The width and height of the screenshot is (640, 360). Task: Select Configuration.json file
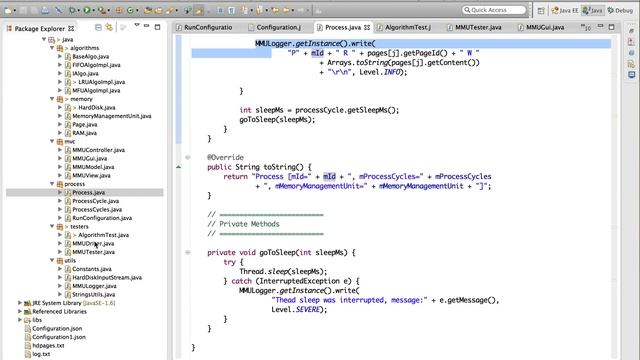(x=57, y=329)
